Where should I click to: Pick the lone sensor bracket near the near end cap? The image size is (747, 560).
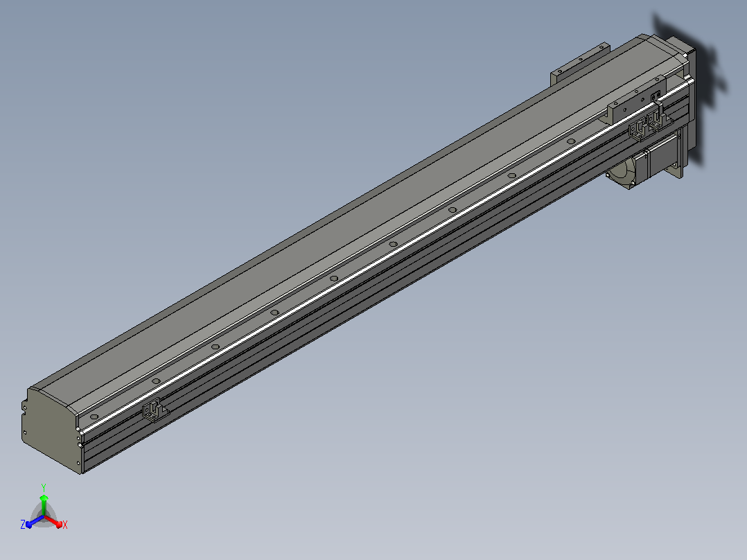click(155, 411)
